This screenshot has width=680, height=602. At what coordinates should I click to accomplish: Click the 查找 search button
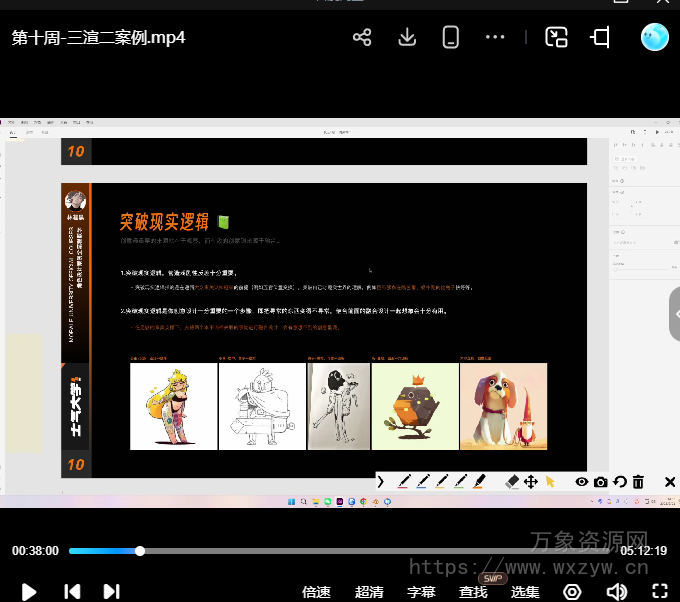click(x=473, y=591)
